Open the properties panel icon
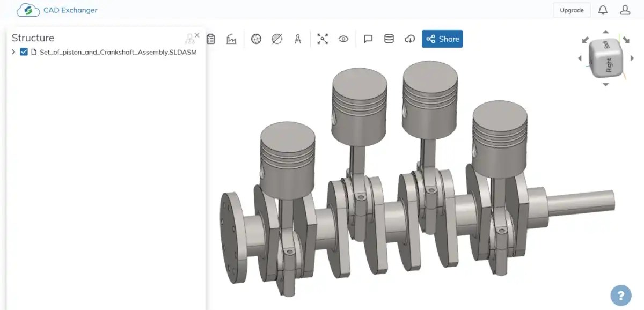This screenshot has height=310, width=644. point(211,39)
